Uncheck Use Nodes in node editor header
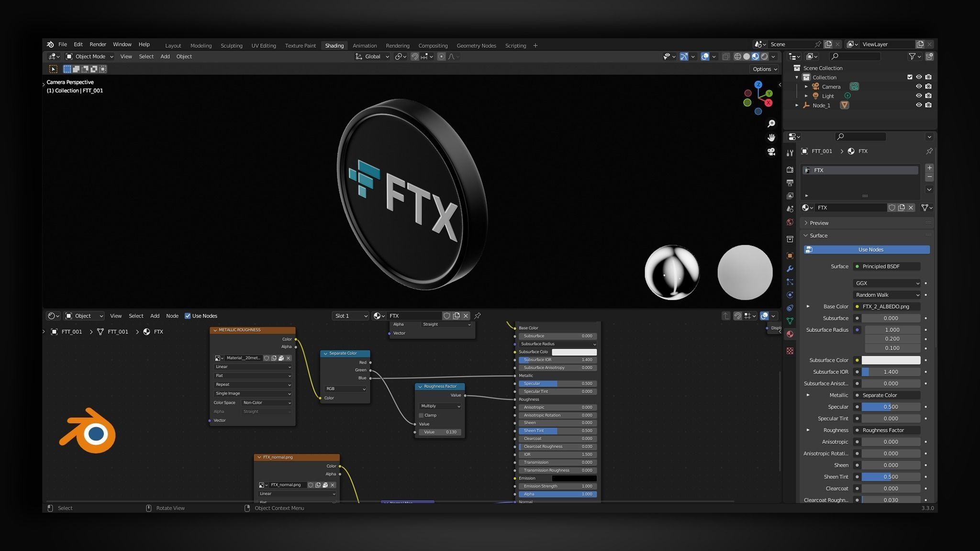 coord(188,316)
